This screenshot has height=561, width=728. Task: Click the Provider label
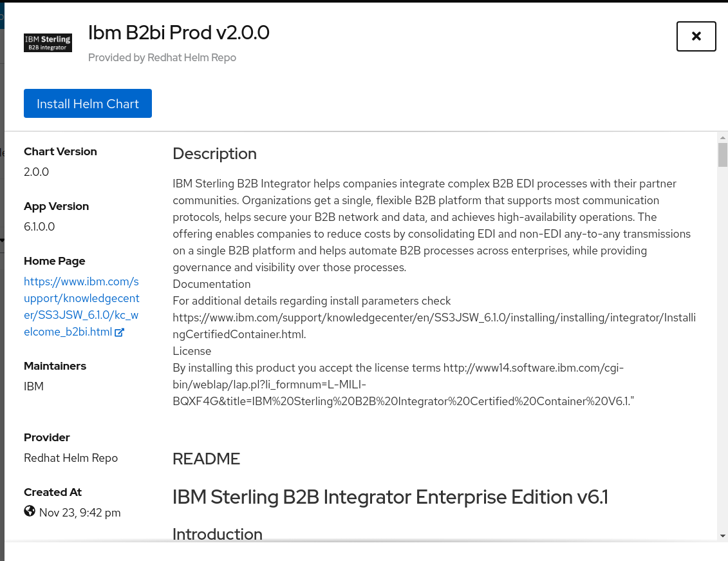coord(46,437)
